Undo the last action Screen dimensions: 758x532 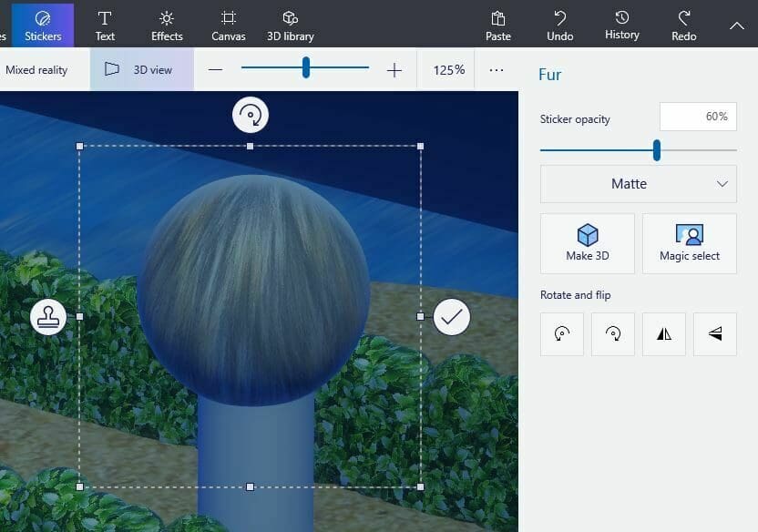click(559, 26)
